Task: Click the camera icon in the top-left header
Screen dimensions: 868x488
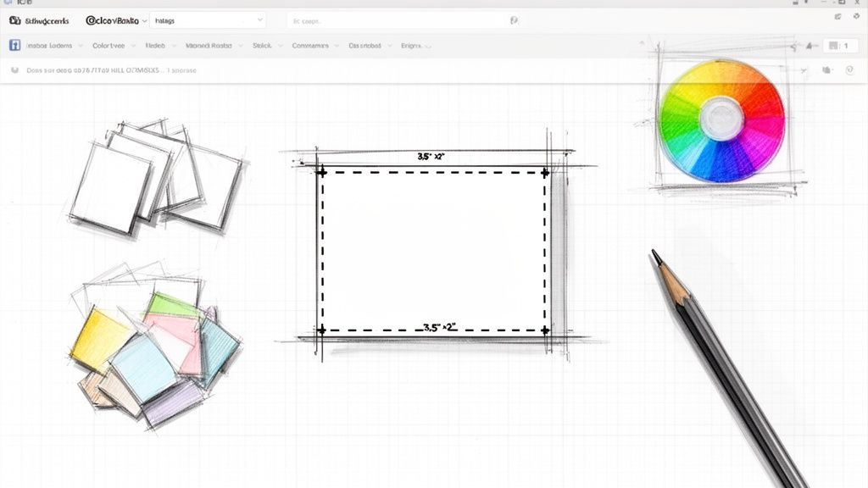Action: (15, 19)
